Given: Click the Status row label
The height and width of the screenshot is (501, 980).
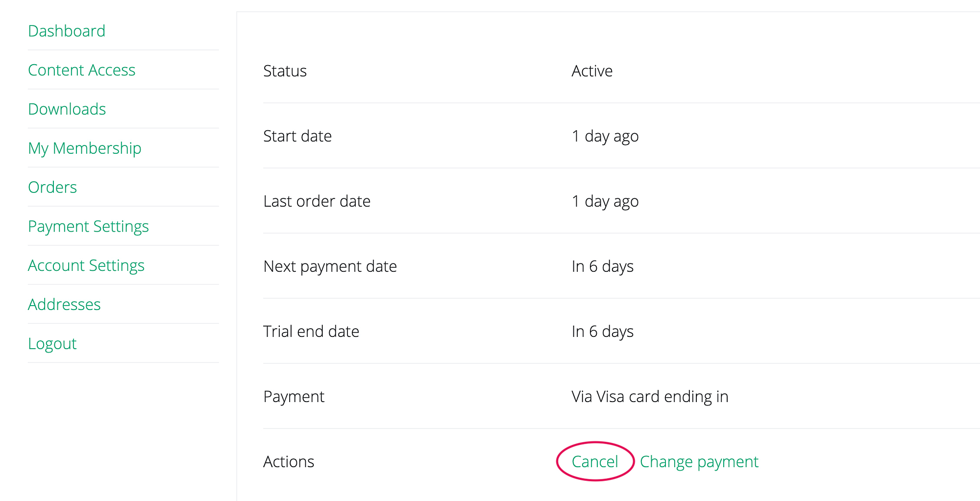Looking at the screenshot, I should pos(285,71).
